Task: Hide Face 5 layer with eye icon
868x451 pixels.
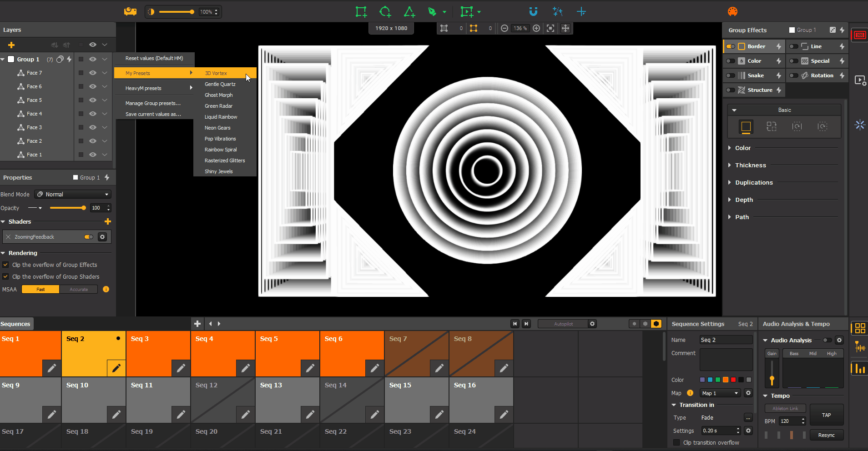Action: tap(93, 100)
